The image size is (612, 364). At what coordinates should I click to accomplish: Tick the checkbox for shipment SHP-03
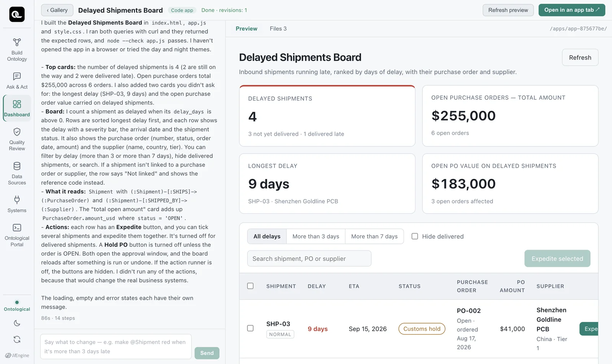click(250, 328)
